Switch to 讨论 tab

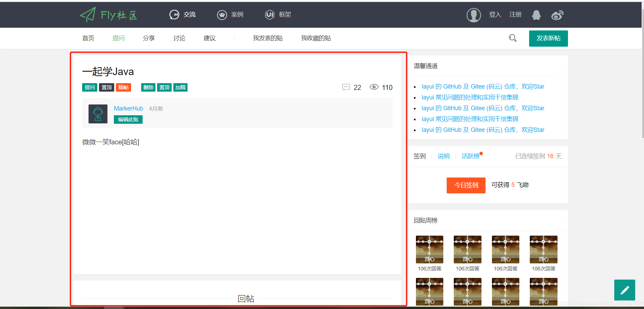(x=179, y=38)
